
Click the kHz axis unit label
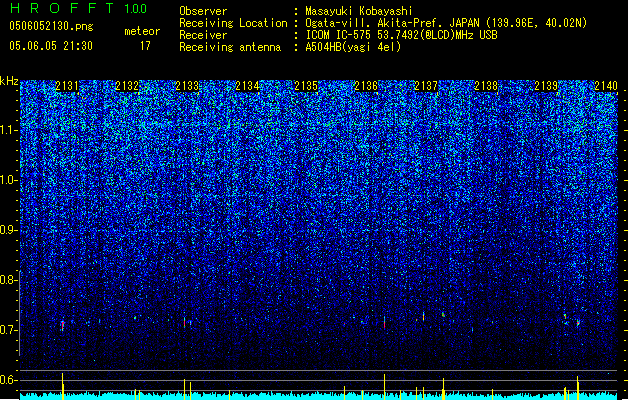(x=9, y=81)
